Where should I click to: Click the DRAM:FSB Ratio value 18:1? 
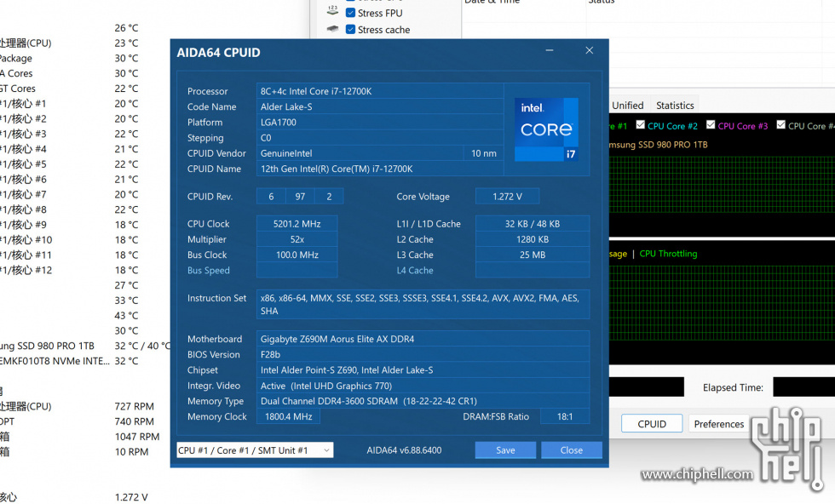coord(565,416)
